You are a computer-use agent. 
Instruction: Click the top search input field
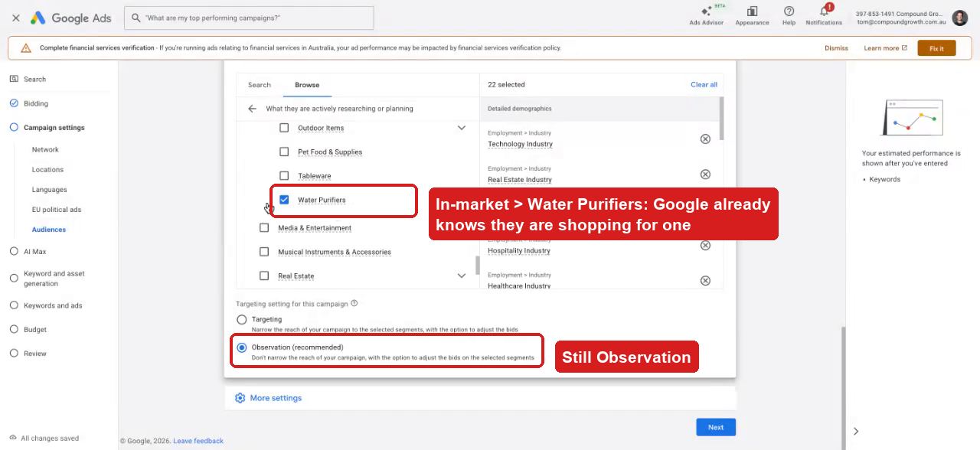click(249, 18)
